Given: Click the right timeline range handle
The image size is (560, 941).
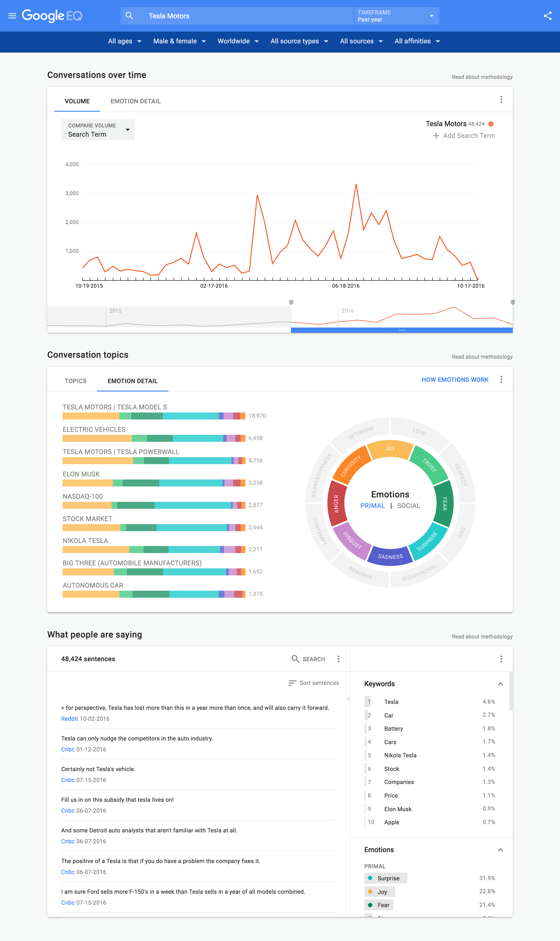Looking at the screenshot, I should pos(513,303).
